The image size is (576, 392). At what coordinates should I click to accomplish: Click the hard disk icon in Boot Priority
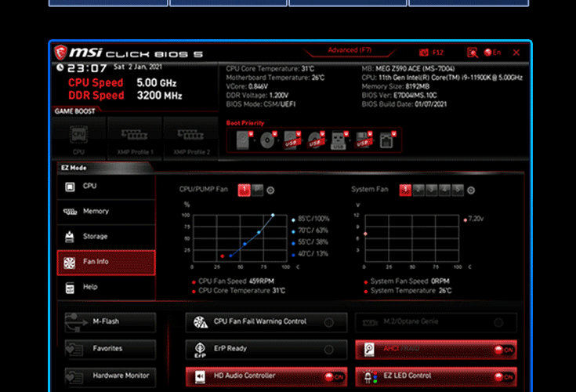pos(244,140)
